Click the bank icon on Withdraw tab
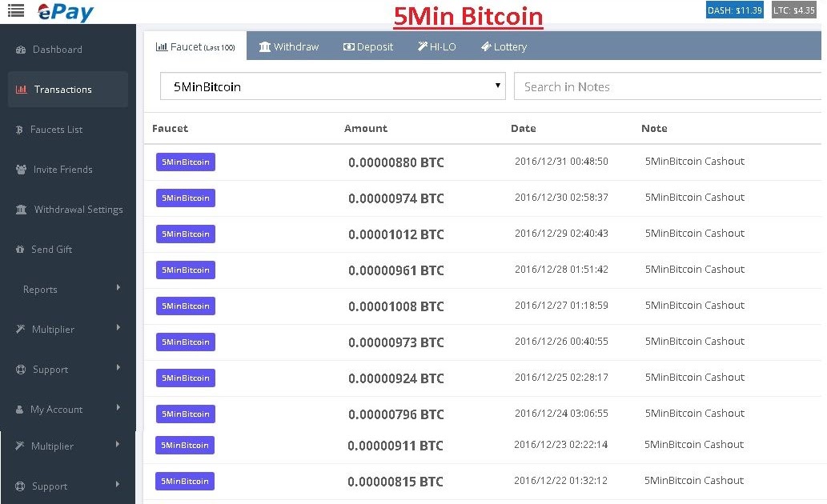Screen dimensions: 827x504 pyautogui.click(x=265, y=47)
